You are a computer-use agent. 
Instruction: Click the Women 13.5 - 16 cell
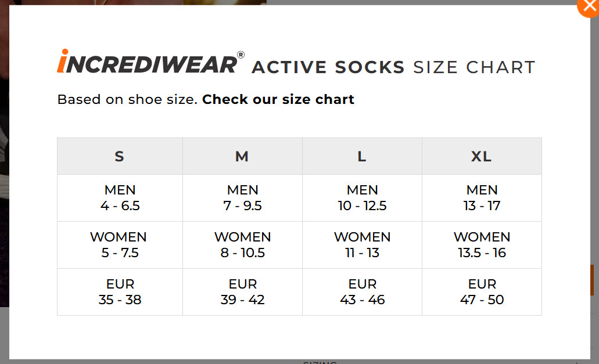(482, 245)
